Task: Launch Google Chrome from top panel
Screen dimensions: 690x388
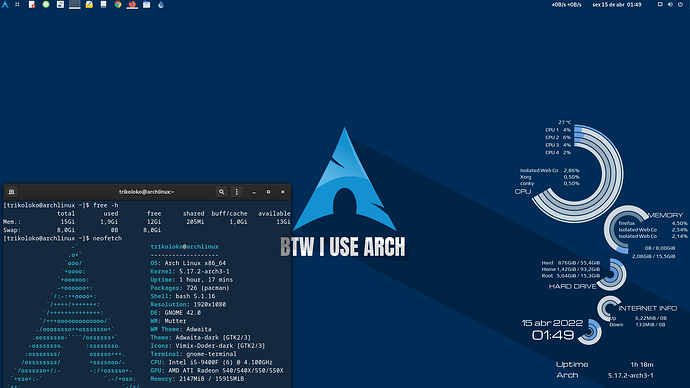Action: [117, 4]
